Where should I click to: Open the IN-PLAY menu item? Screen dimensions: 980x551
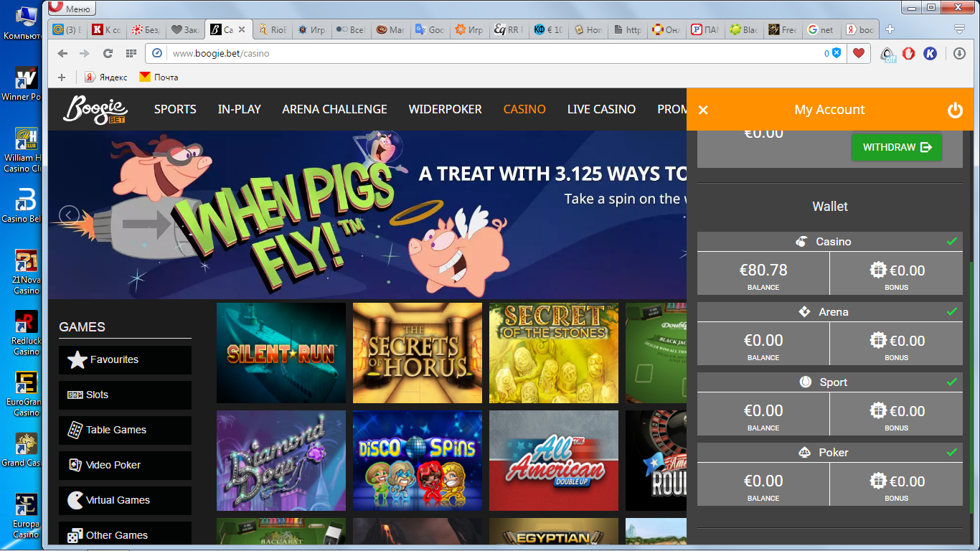[240, 109]
